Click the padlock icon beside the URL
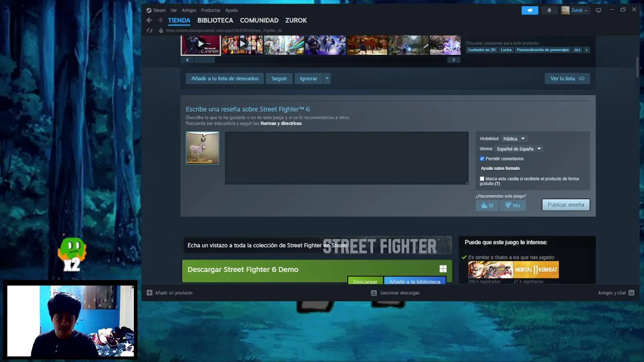 [161, 30]
